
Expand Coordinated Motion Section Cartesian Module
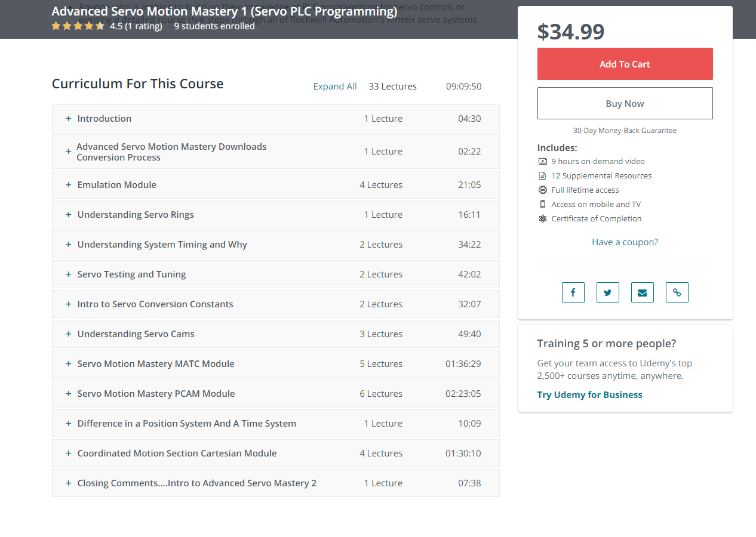click(177, 453)
